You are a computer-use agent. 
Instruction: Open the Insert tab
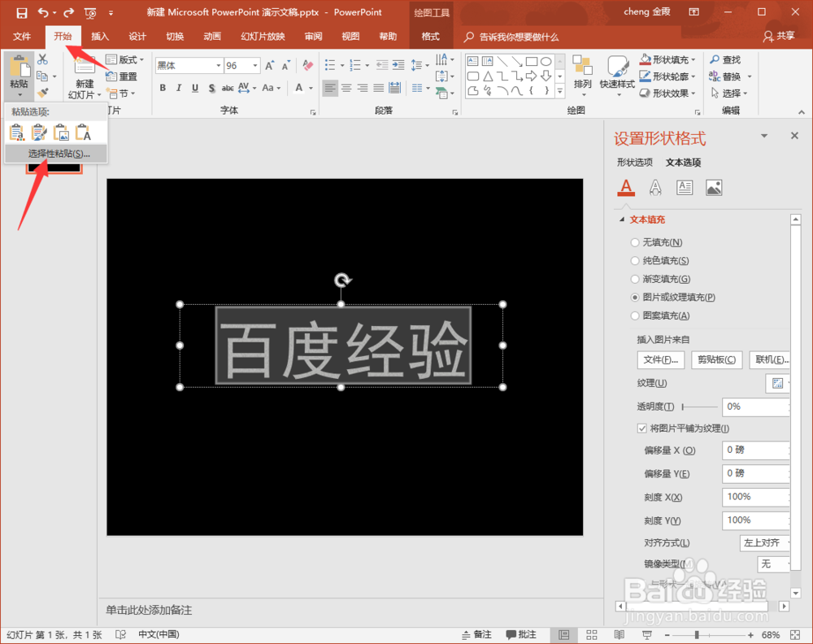click(100, 37)
